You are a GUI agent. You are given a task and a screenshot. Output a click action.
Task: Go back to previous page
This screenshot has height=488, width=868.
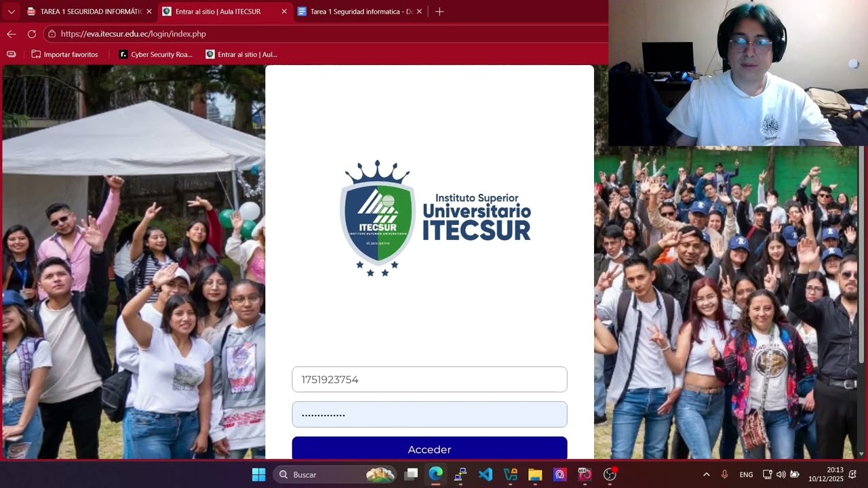coord(12,34)
